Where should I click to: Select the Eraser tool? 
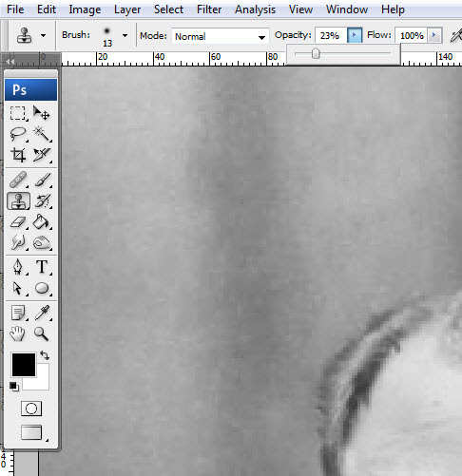tap(18, 222)
